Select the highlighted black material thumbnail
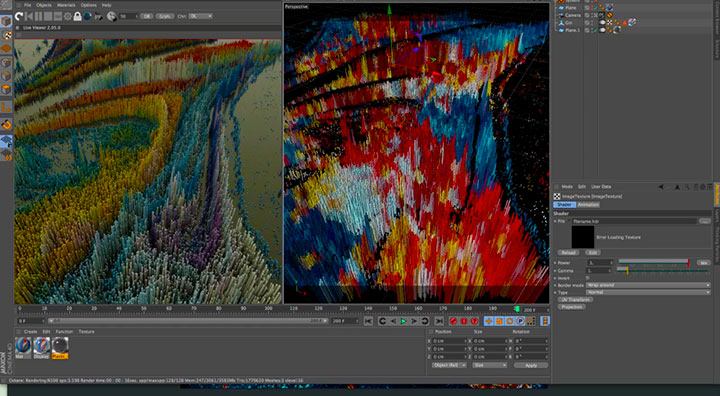720x396 pixels. [60, 348]
